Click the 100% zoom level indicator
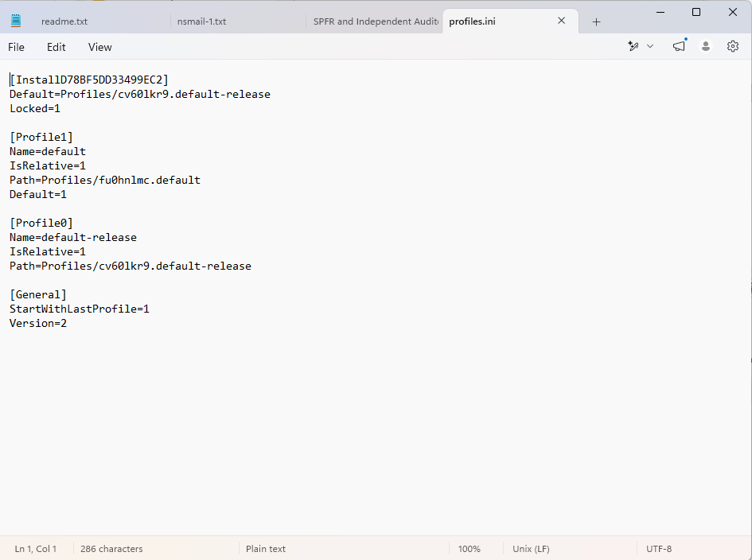 [x=469, y=549]
